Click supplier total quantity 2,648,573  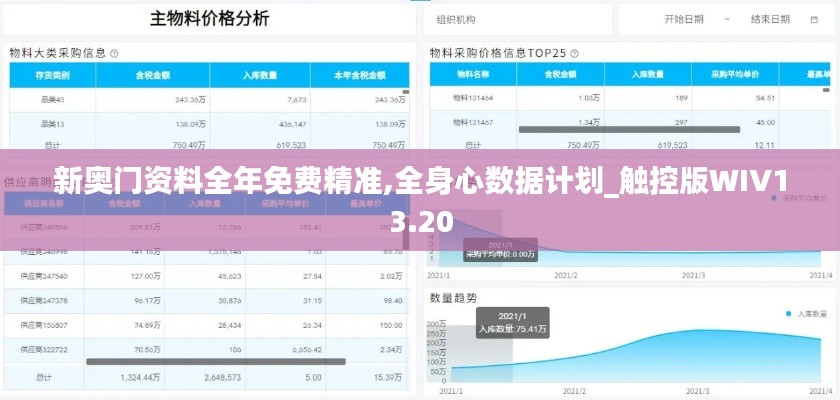(x=222, y=378)
